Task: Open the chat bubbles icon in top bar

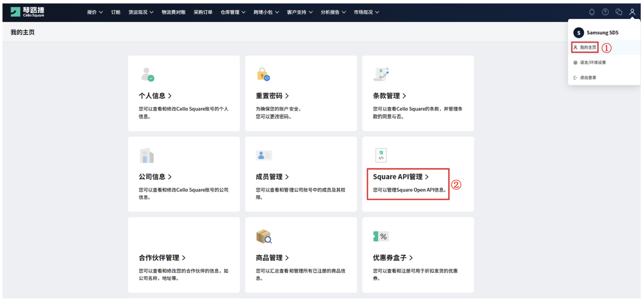Action: [619, 12]
